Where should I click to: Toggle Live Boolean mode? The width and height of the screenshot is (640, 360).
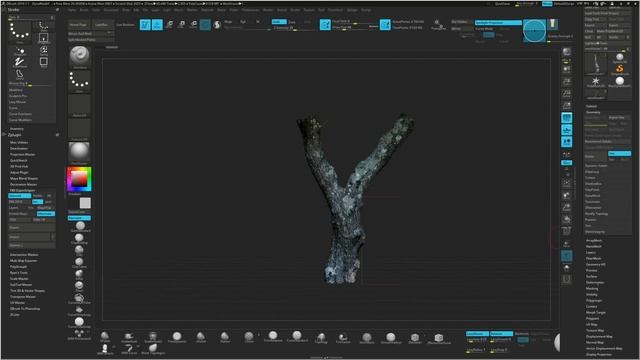(x=125, y=24)
